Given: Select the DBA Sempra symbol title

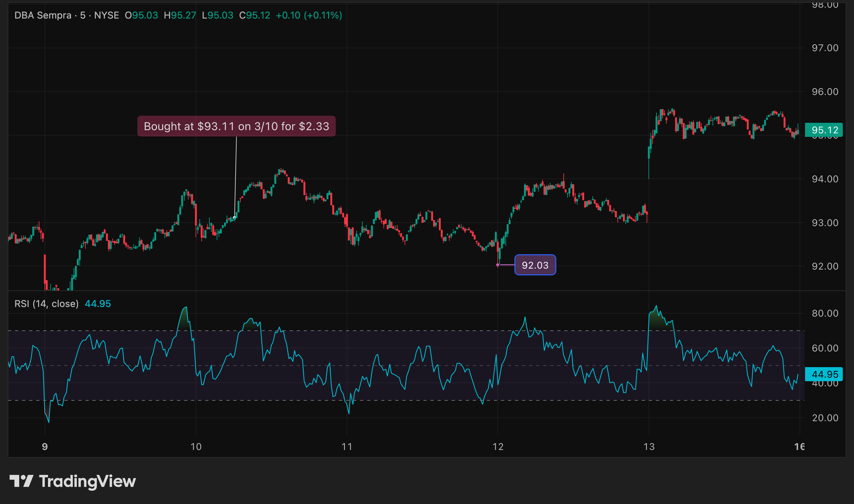Looking at the screenshot, I should coord(43,15).
